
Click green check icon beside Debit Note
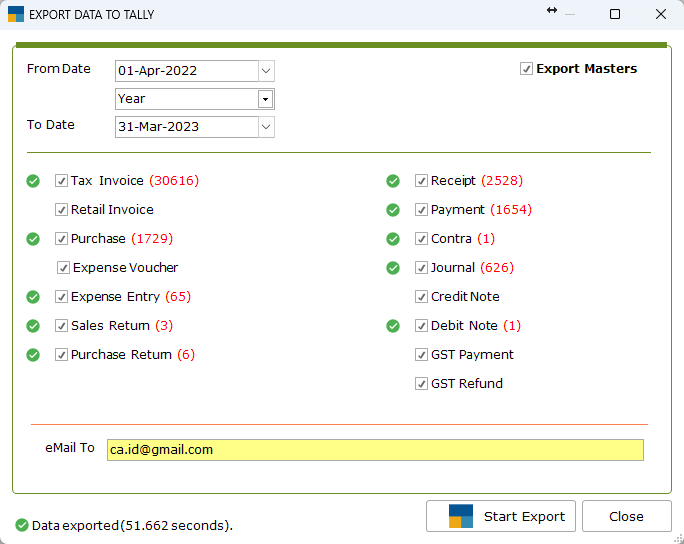(x=393, y=326)
